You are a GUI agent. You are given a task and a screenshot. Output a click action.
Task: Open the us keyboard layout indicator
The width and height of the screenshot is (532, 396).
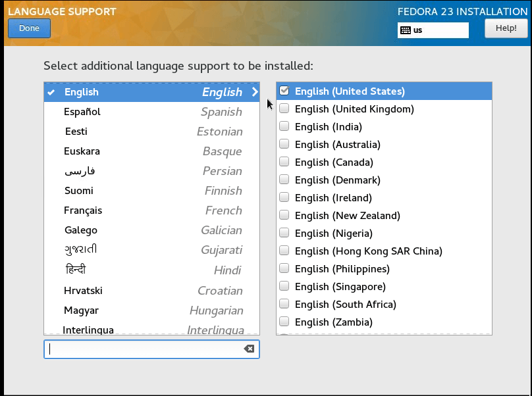tap(433, 30)
